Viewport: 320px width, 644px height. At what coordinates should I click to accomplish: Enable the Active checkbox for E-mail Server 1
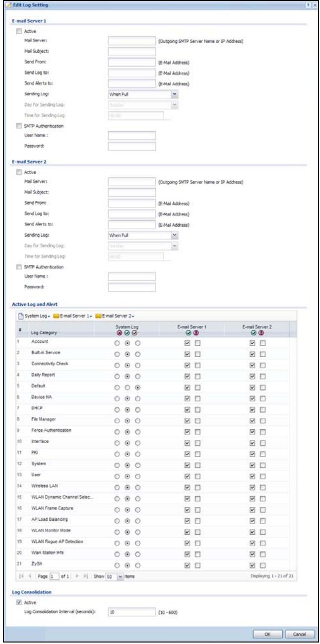(19, 31)
